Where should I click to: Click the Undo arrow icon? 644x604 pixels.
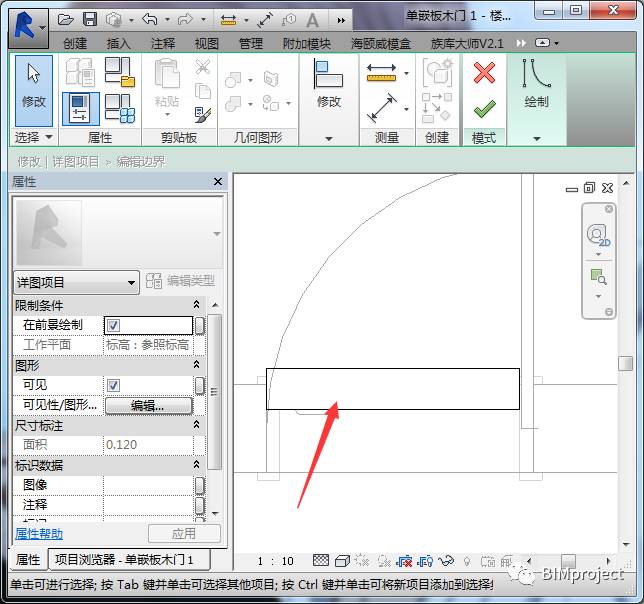(x=150, y=19)
